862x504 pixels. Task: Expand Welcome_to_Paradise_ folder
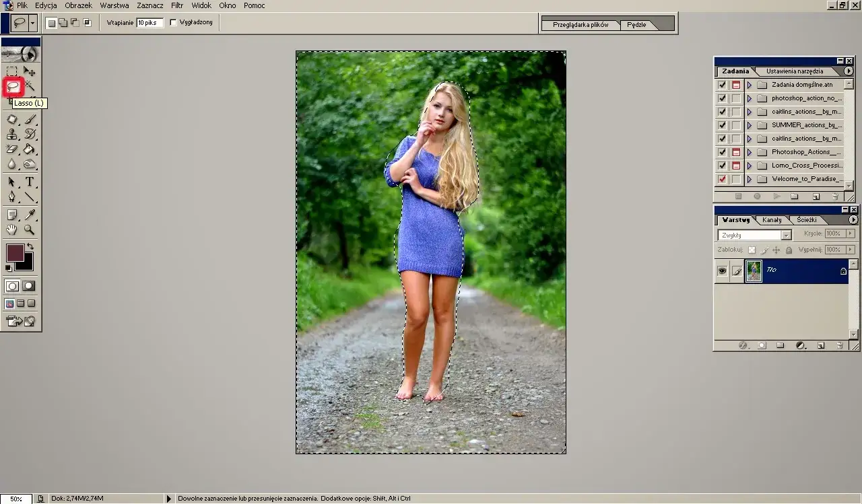point(749,179)
